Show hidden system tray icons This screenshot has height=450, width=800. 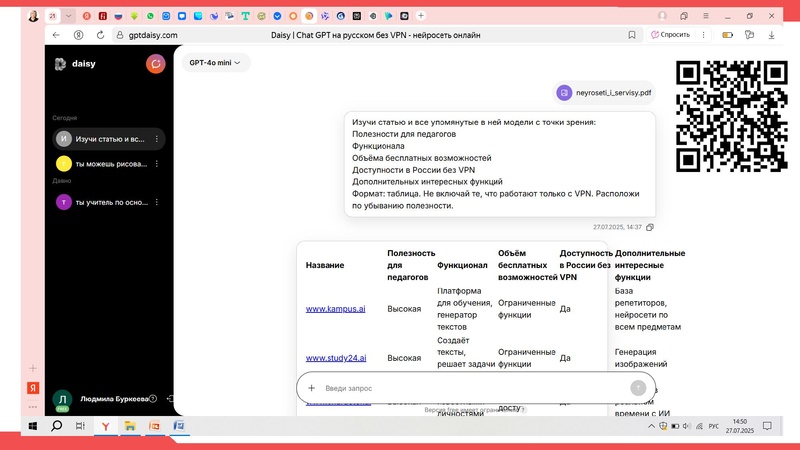[x=651, y=426]
